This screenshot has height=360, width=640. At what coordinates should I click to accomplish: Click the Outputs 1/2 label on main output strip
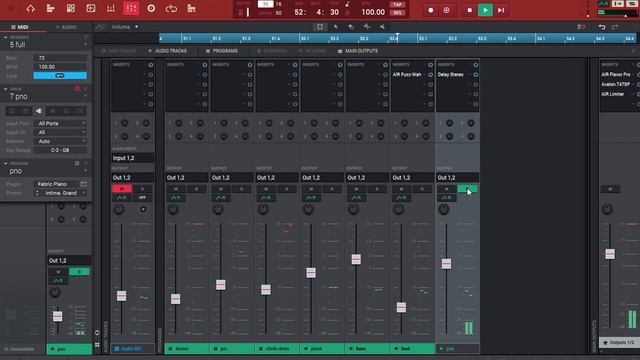(x=620, y=342)
